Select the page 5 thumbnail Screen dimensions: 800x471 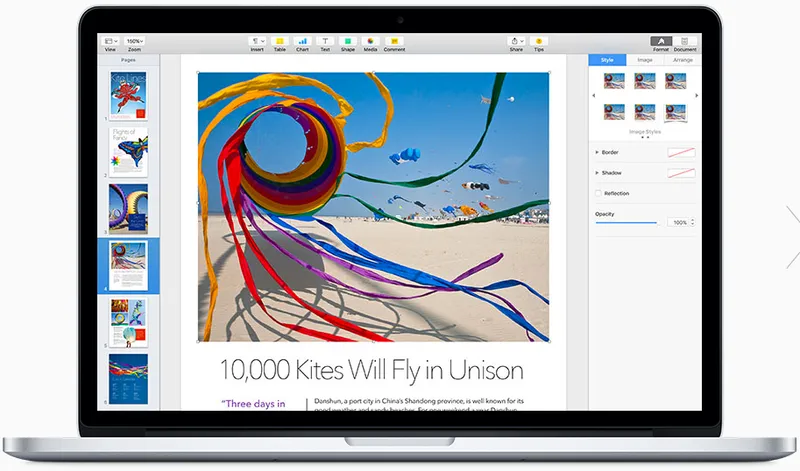pos(128,322)
